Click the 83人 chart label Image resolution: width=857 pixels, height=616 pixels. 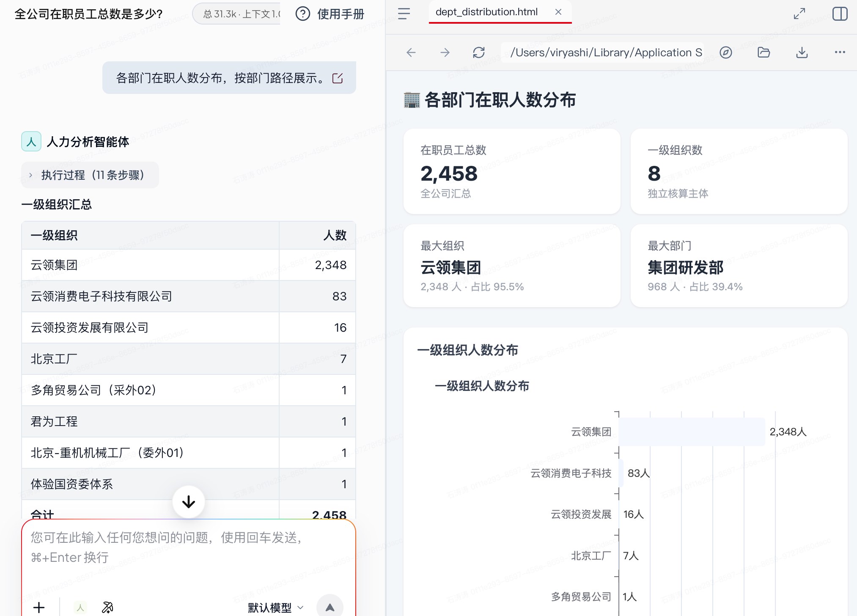pyautogui.click(x=638, y=473)
